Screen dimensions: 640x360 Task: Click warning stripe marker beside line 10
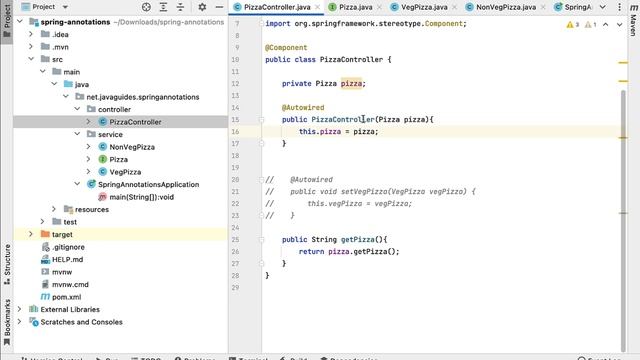coord(623,62)
